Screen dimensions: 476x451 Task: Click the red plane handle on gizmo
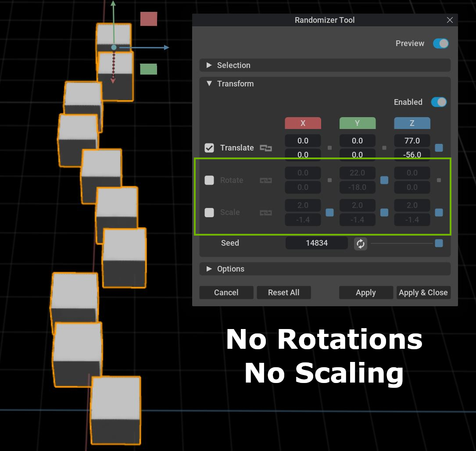tap(149, 19)
